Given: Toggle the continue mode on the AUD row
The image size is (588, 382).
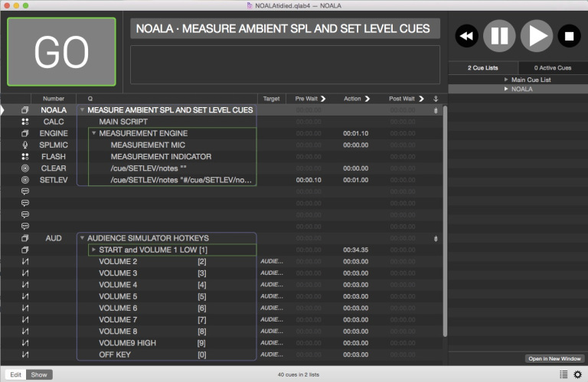Looking at the screenshot, I should 436,238.
